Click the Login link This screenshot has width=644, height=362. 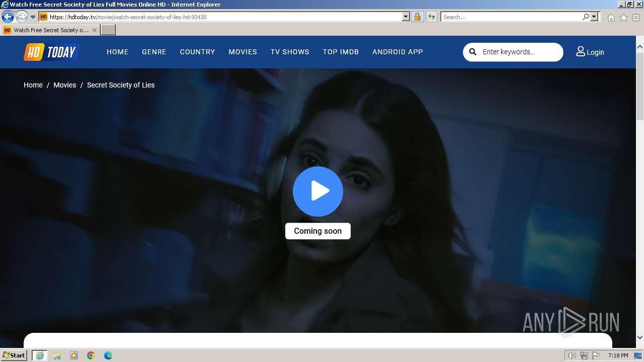click(x=595, y=52)
